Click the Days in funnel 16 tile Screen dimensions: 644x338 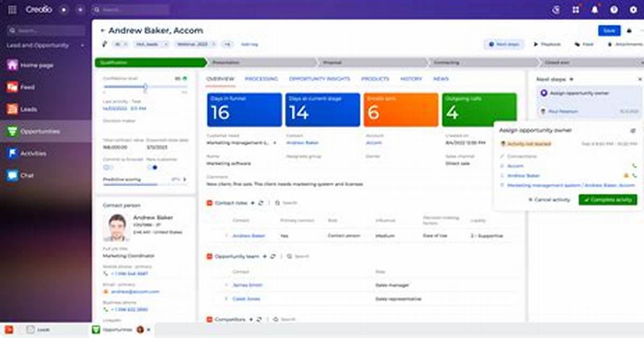(x=244, y=110)
